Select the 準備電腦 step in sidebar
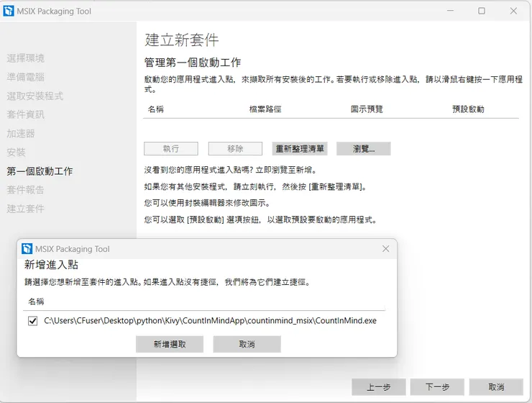Image resolution: width=532 pixels, height=403 pixels. pos(25,77)
